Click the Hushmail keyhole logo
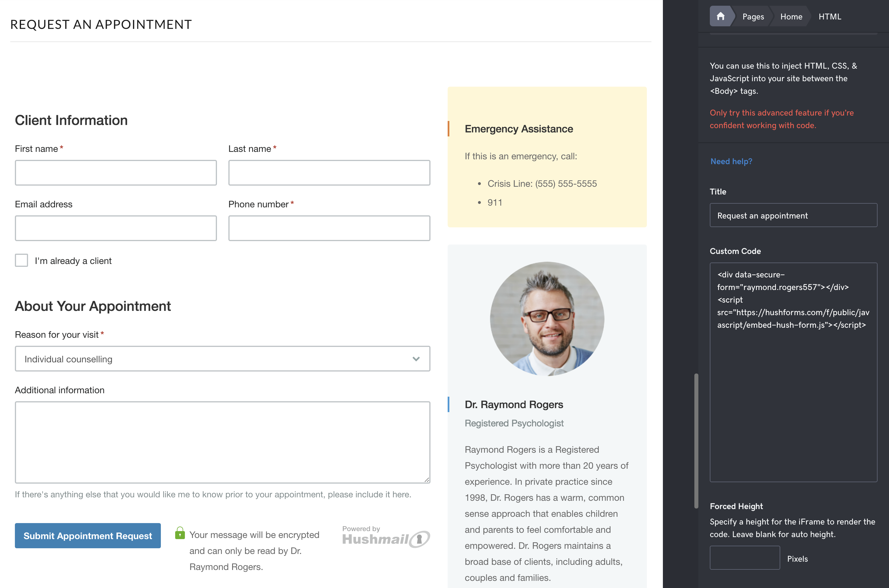 [x=420, y=539]
